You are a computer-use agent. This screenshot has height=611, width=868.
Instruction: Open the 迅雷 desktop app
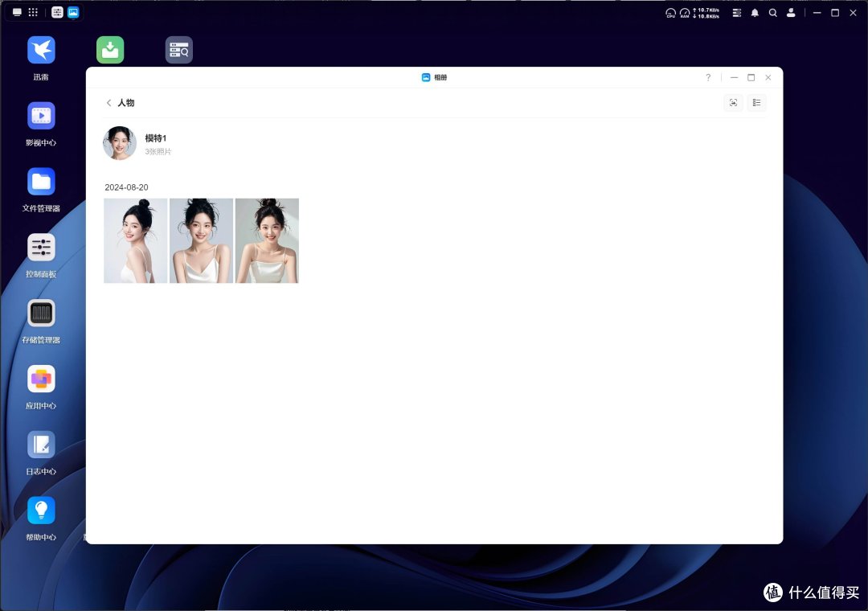tap(41, 51)
